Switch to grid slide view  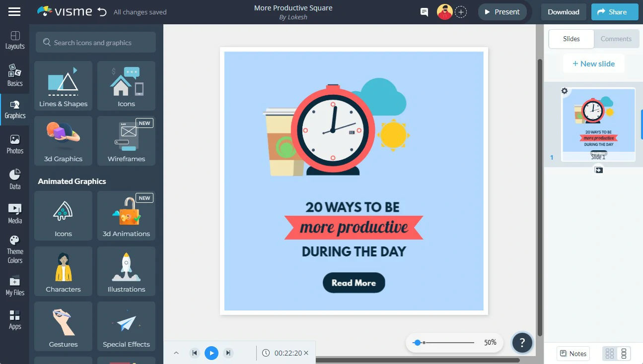click(610, 354)
